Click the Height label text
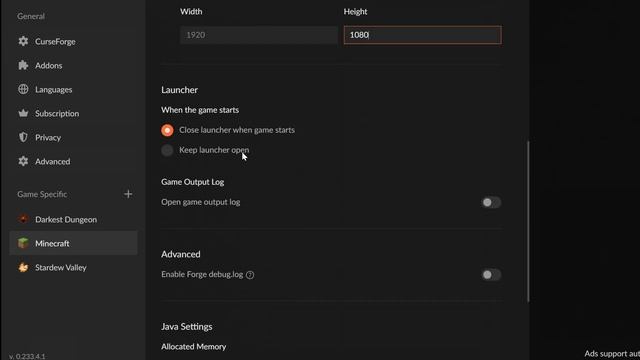 pyautogui.click(x=355, y=12)
